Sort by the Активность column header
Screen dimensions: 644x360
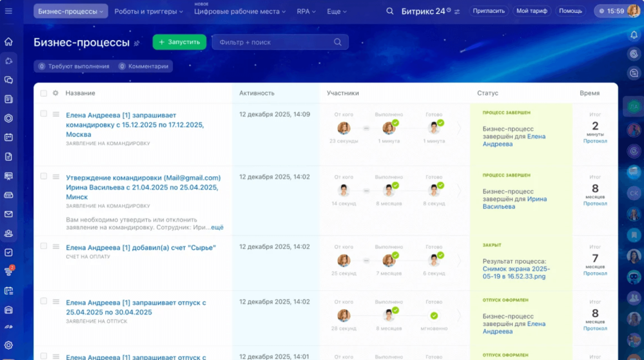coord(257,93)
